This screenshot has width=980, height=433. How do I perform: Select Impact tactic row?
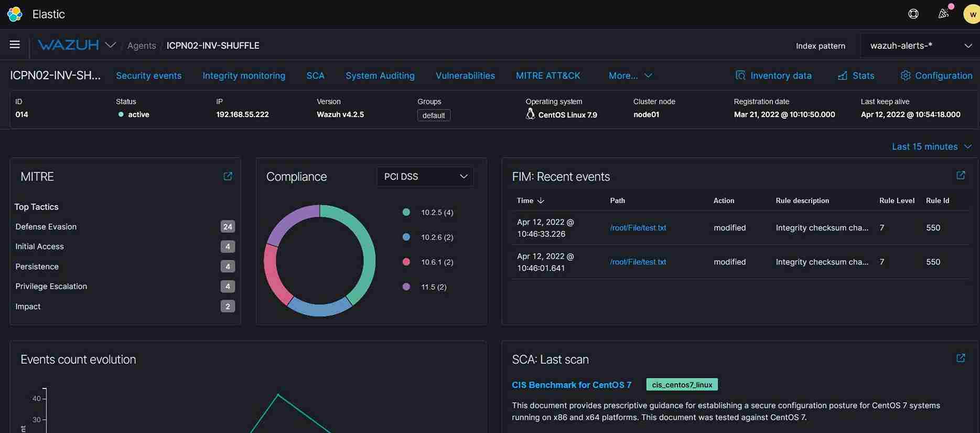click(125, 307)
